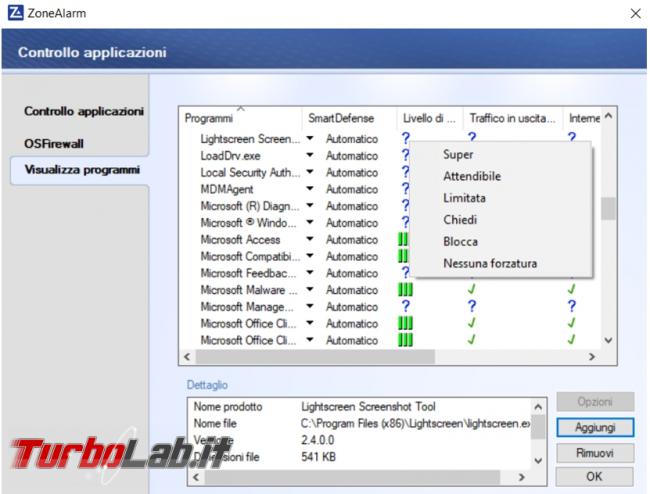650x494 pixels.
Task: Choose Super from the trust level menu
Action: [x=458, y=155]
